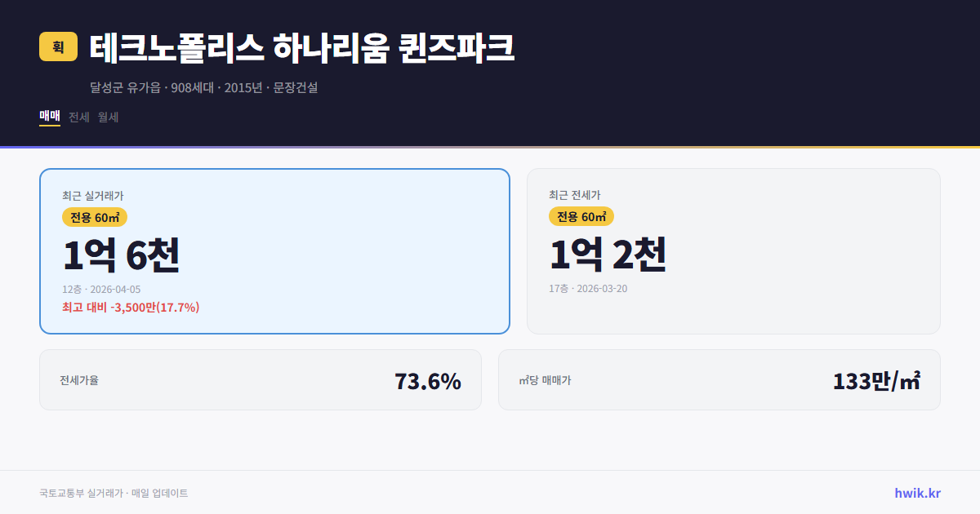980x514 pixels.
Task: Expand details of the 1억 6천 transaction
Action: click(120, 255)
